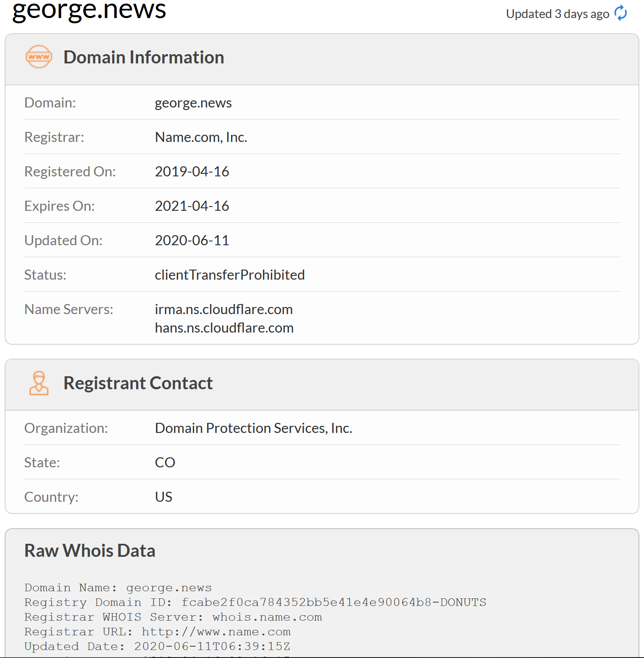The height and width of the screenshot is (658, 644).
Task: Click expiry date 2021-04-16
Action: [192, 206]
